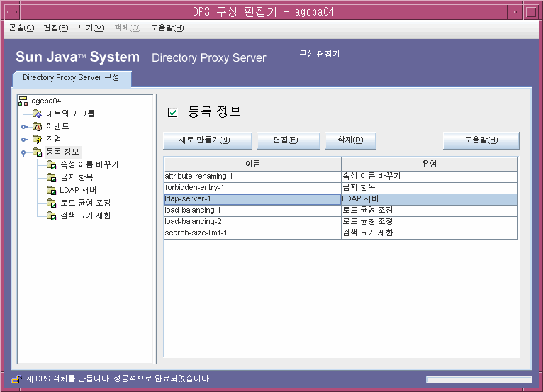Select 속성 이름 바꾸기 tree label
543x392 pixels.
(x=89, y=164)
